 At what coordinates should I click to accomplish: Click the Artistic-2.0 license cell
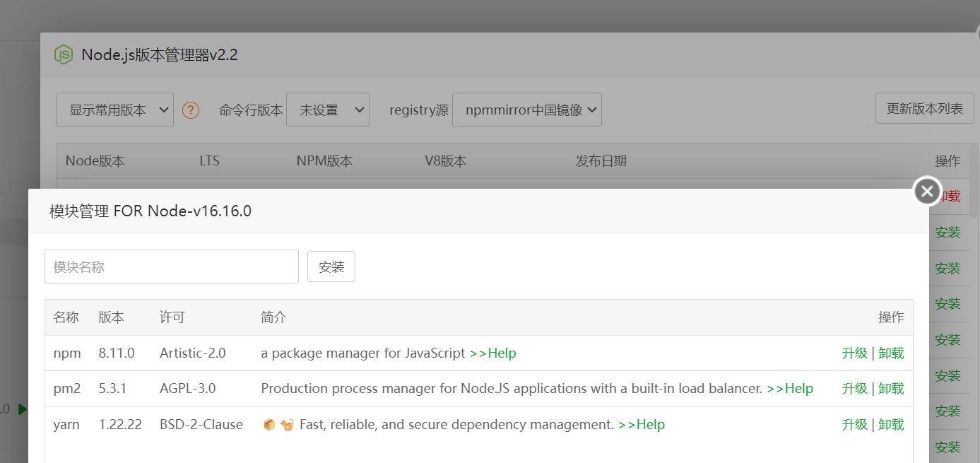193,353
